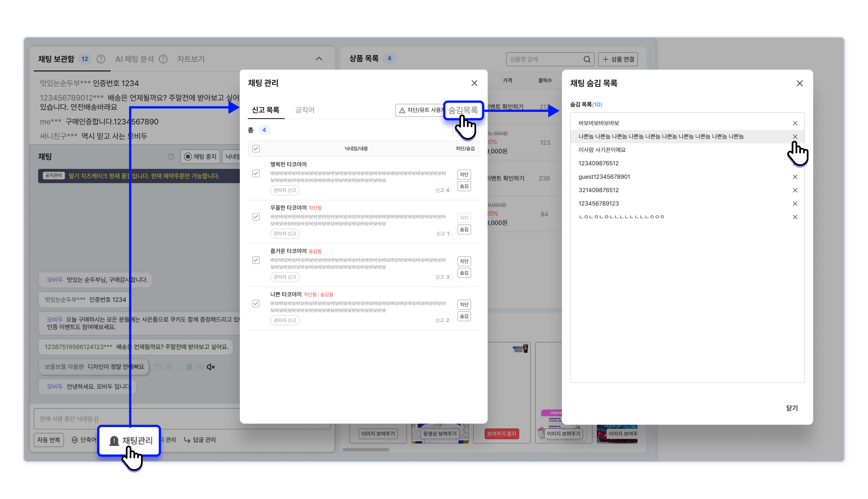
Task: Click the 채팅관리 siren icon button
Action: pyautogui.click(x=130, y=440)
